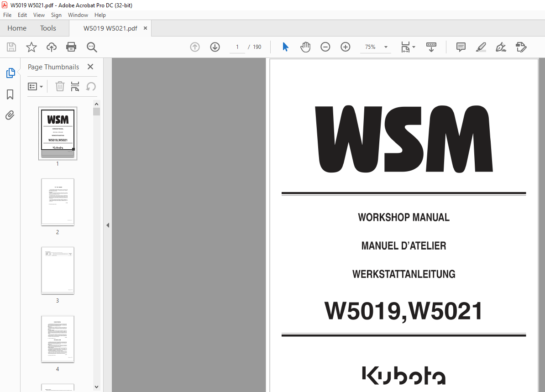Open the View menu
Screen dimensions: 545x392
(39, 15)
